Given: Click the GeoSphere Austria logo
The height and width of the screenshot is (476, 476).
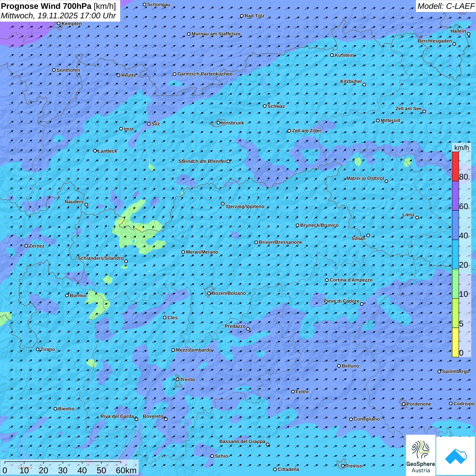Looking at the screenshot, I should point(421,455).
